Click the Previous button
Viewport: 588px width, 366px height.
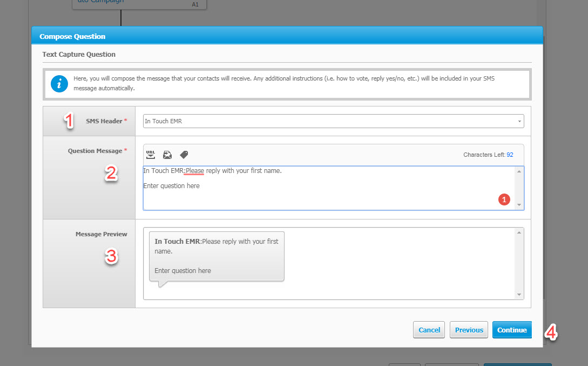(x=469, y=330)
